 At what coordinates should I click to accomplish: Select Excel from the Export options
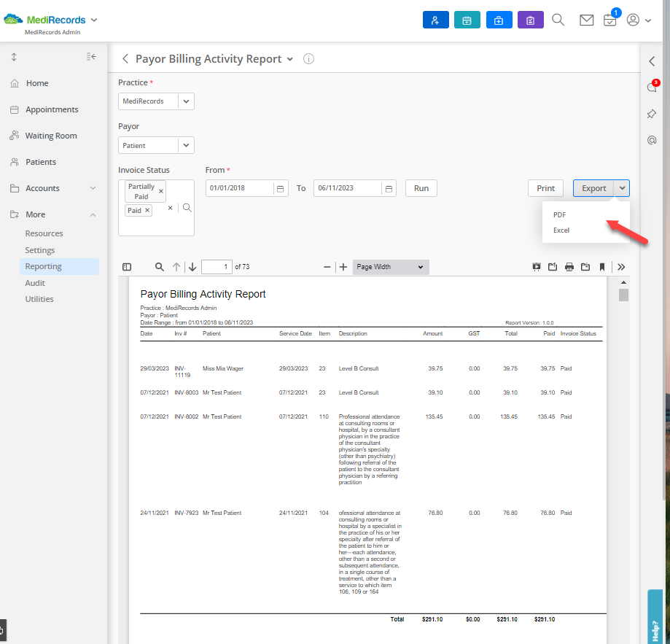point(561,230)
